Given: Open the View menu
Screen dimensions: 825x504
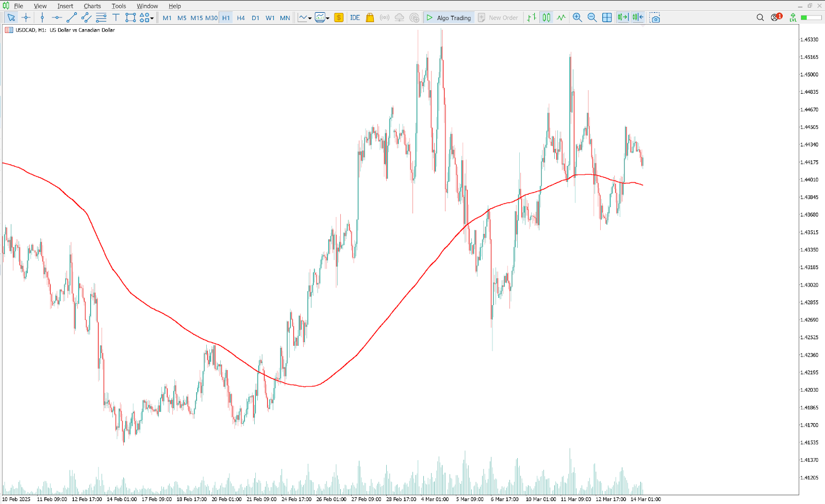Looking at the screenshot, I should [x=40, y=6].
